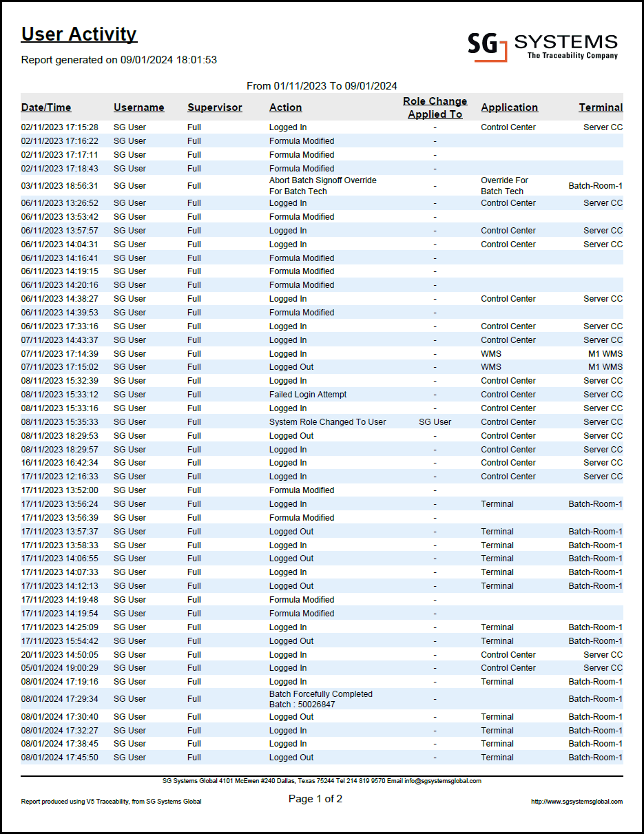
Task: Select the User Activity report title
Action: click(79, 34)
